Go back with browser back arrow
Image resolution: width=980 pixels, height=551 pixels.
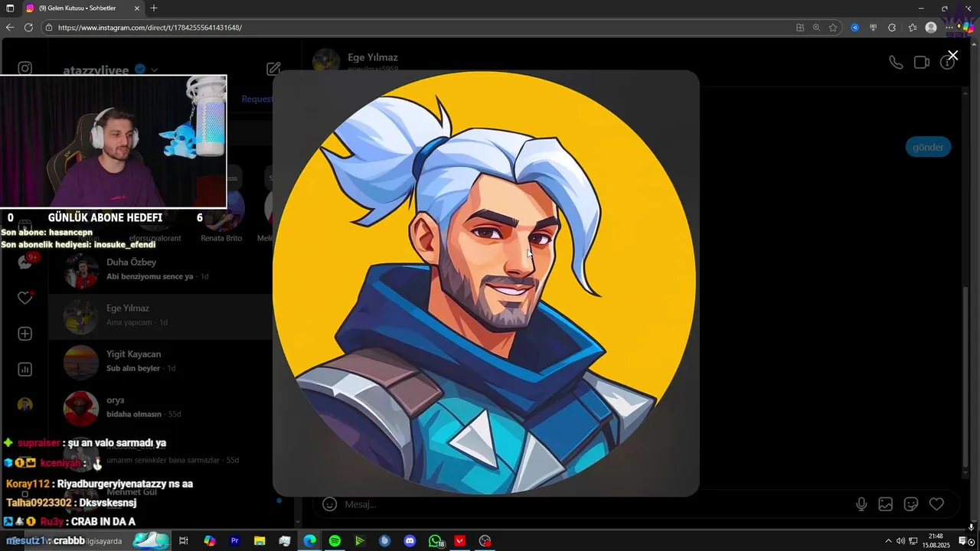click(10, 28)
